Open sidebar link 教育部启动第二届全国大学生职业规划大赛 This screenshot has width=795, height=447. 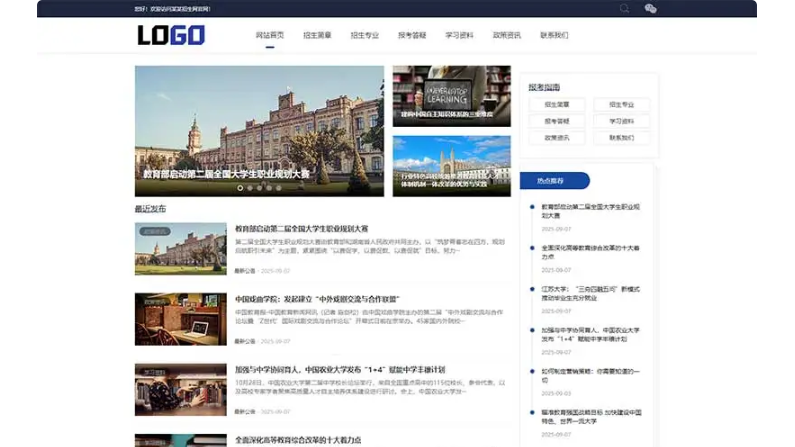(x=591, y=211)
